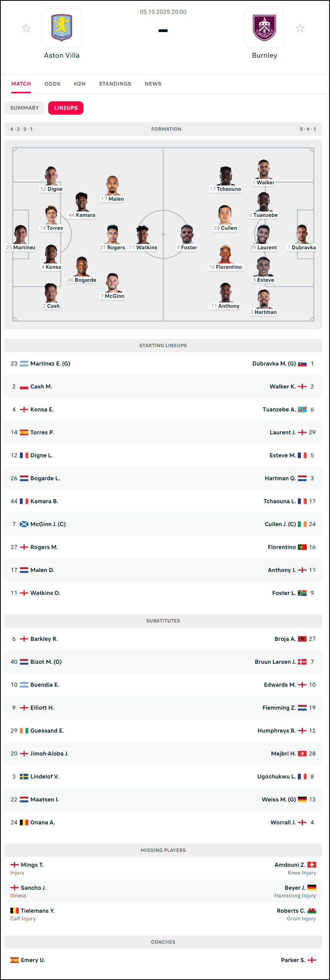
Task: Click the Burnley club crest
Action: tap(264, 28)
